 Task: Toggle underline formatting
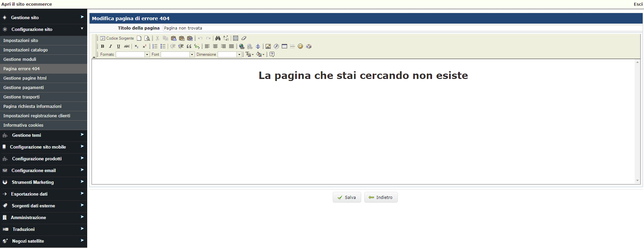[118, 46]
